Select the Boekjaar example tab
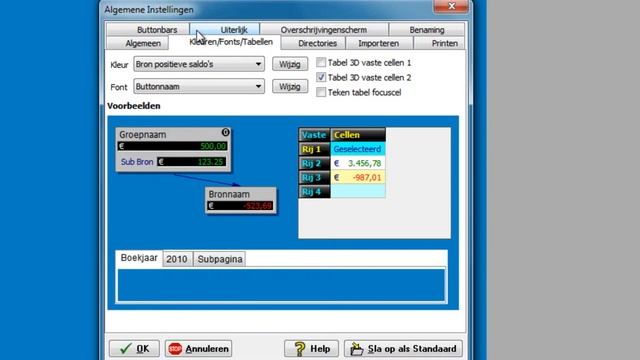 [x=139, y=258]
